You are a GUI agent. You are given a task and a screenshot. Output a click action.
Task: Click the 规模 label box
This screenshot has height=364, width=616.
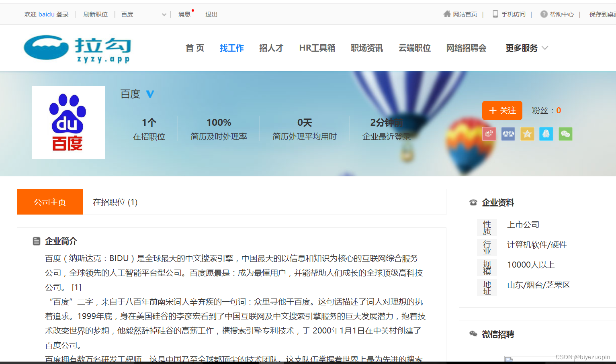coord(487,268)
